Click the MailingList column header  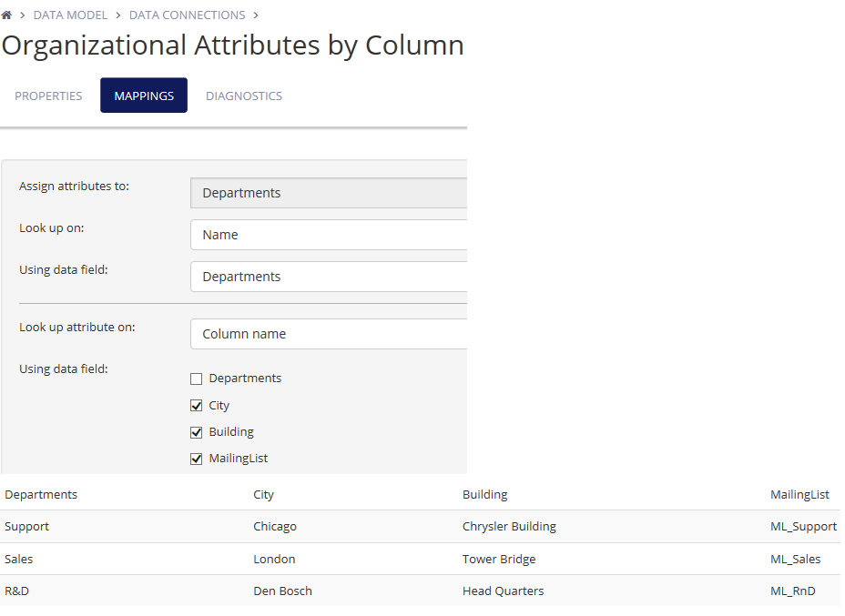click(x=799, y=494)
